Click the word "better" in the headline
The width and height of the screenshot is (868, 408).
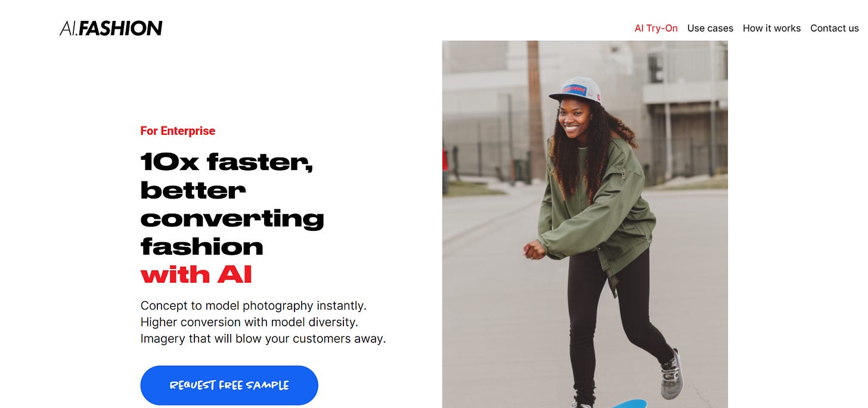coord(193,190)
